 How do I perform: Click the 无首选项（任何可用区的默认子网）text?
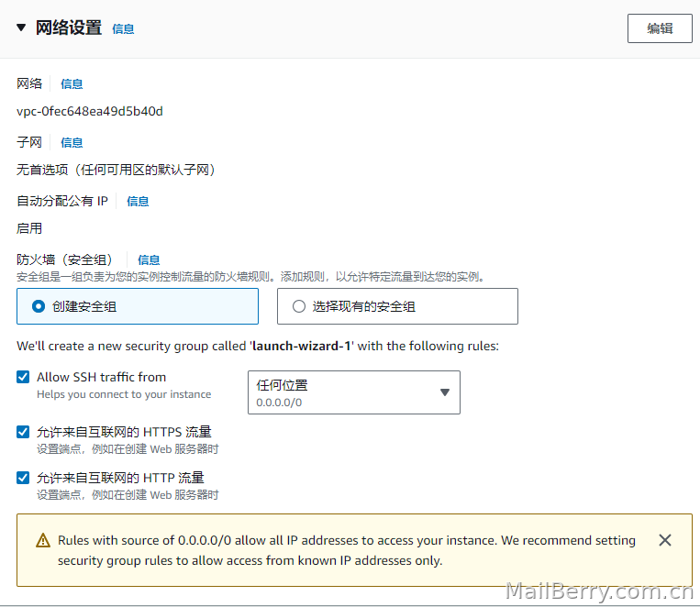(x=116, y=170)
